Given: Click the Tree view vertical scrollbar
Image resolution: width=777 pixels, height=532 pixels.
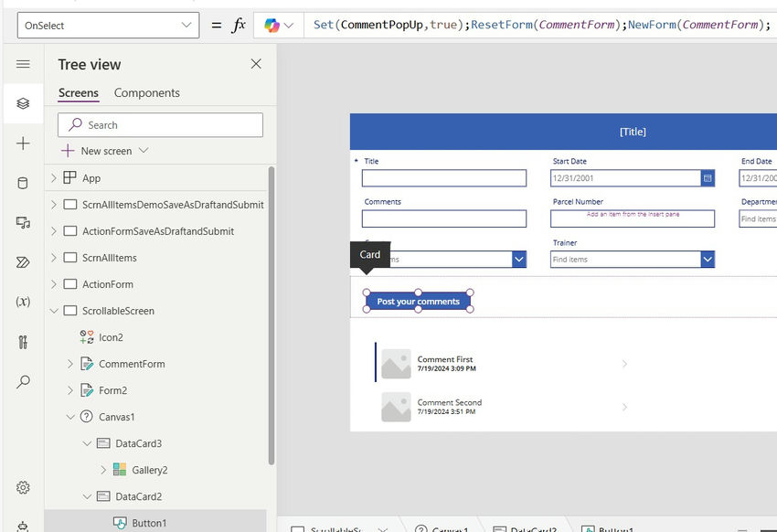Looking at the screenshot, I should [x=271, y=315].
